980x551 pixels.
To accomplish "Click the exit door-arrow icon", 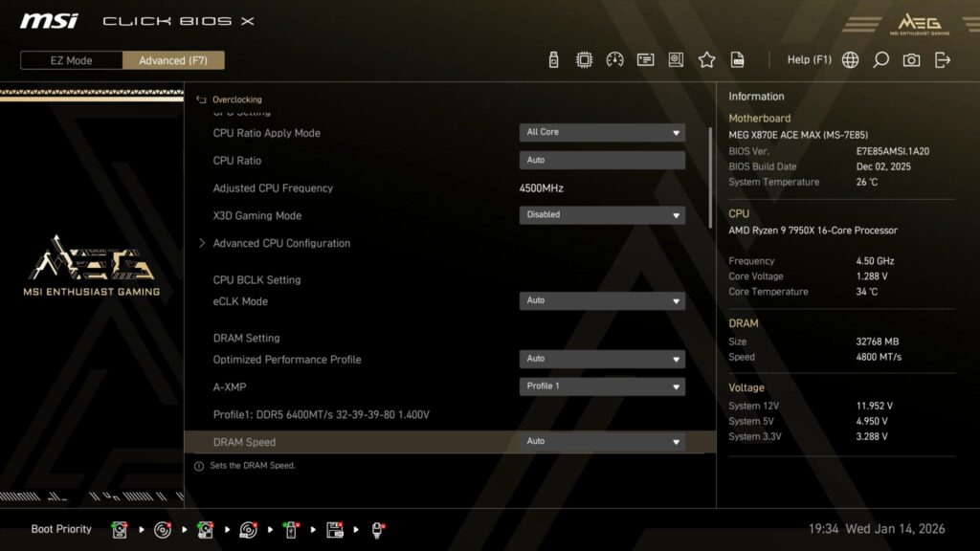I will (x=943, y=60).
